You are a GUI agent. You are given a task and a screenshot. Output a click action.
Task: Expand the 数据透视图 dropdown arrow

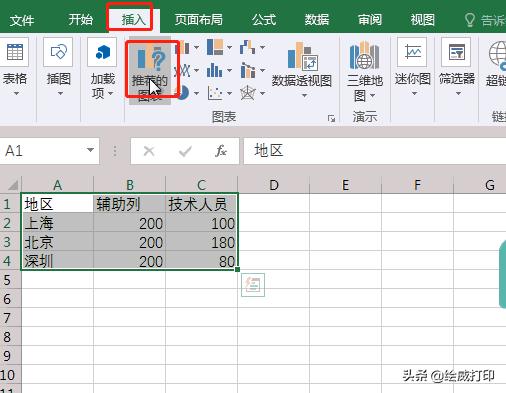click(x=304, y=96)
